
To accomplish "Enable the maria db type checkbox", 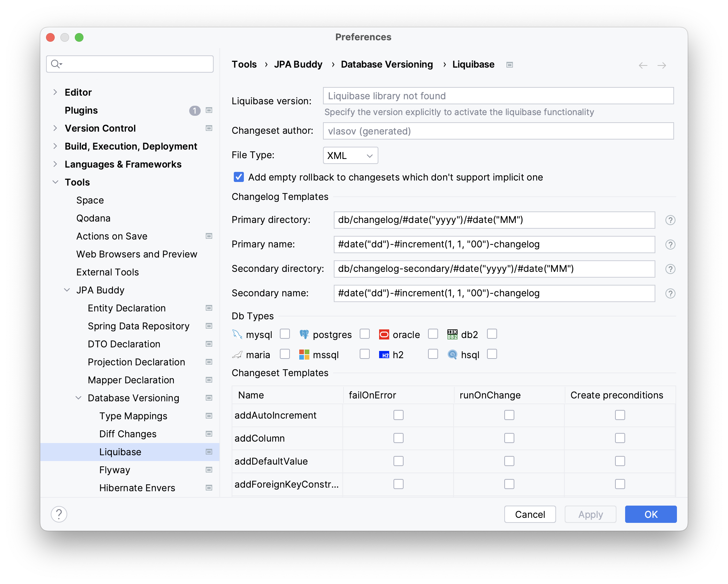I will click(285, 354).
